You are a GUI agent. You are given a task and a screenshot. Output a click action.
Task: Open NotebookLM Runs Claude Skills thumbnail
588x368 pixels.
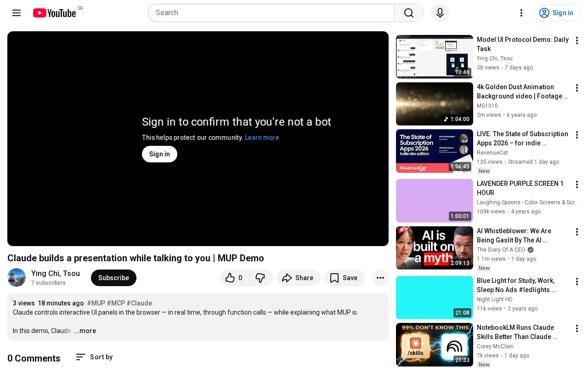(435, 345)
